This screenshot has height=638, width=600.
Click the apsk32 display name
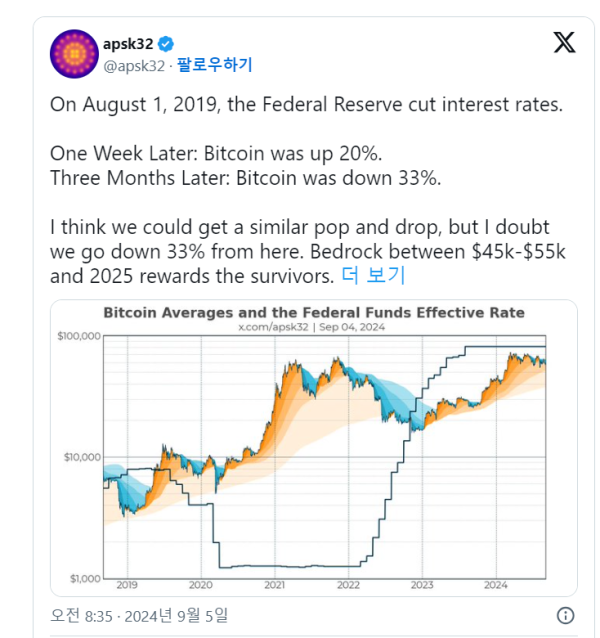[128, 44]
